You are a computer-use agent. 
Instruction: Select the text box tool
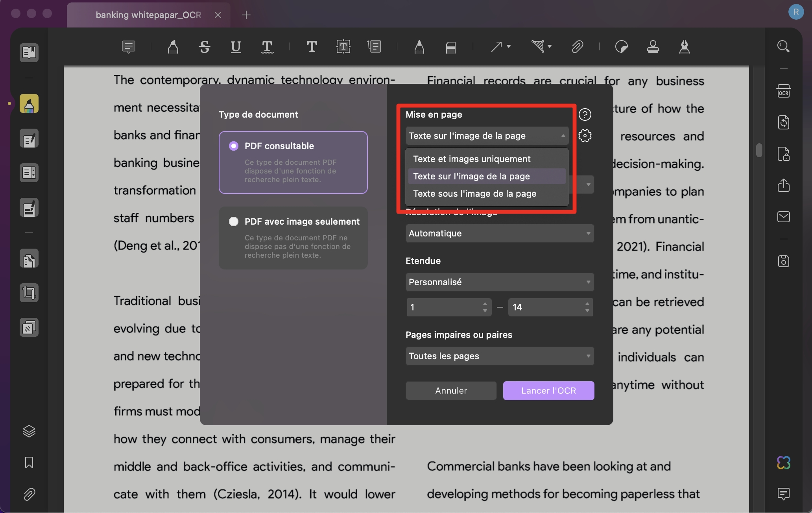click(343, 47)
